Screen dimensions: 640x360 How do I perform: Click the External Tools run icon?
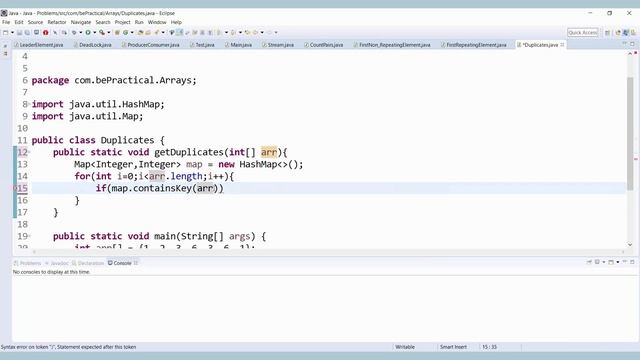click(x=102, y=32)
